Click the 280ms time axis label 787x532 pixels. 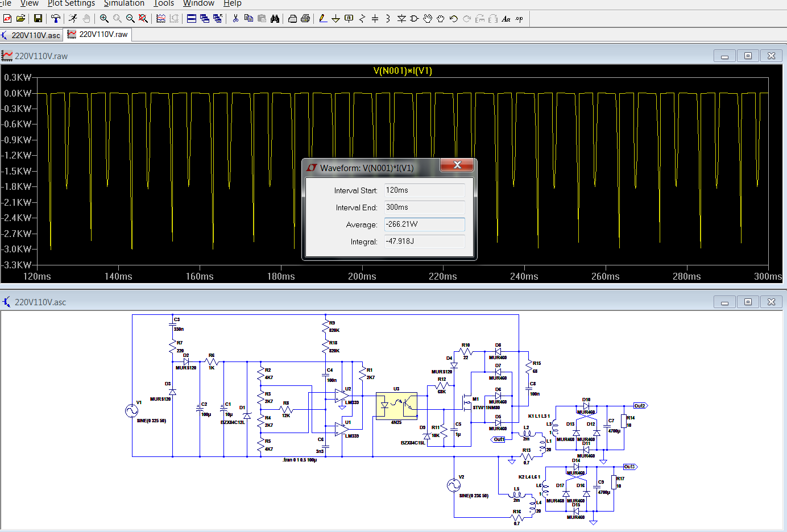pos(687,276)
